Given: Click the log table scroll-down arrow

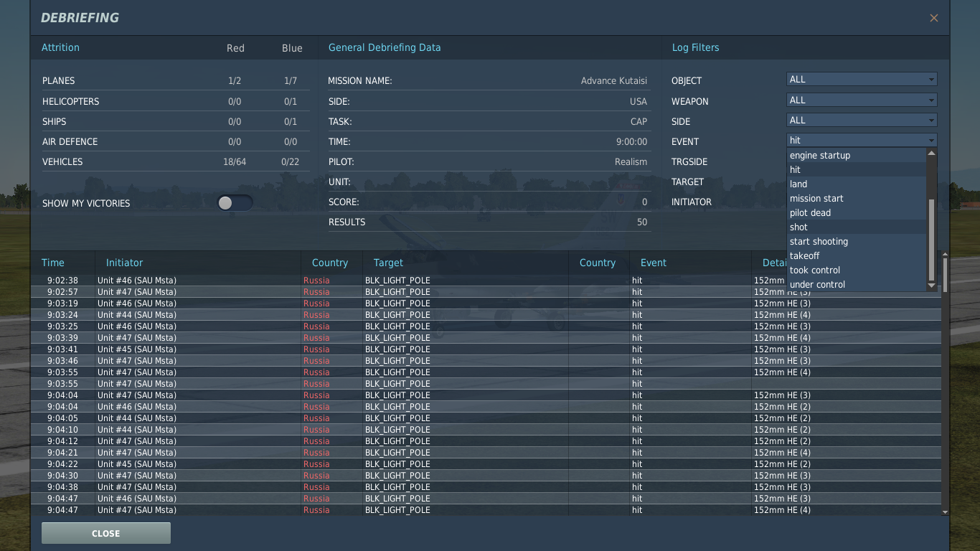Looking at the screenshot, I should (945, 512).
